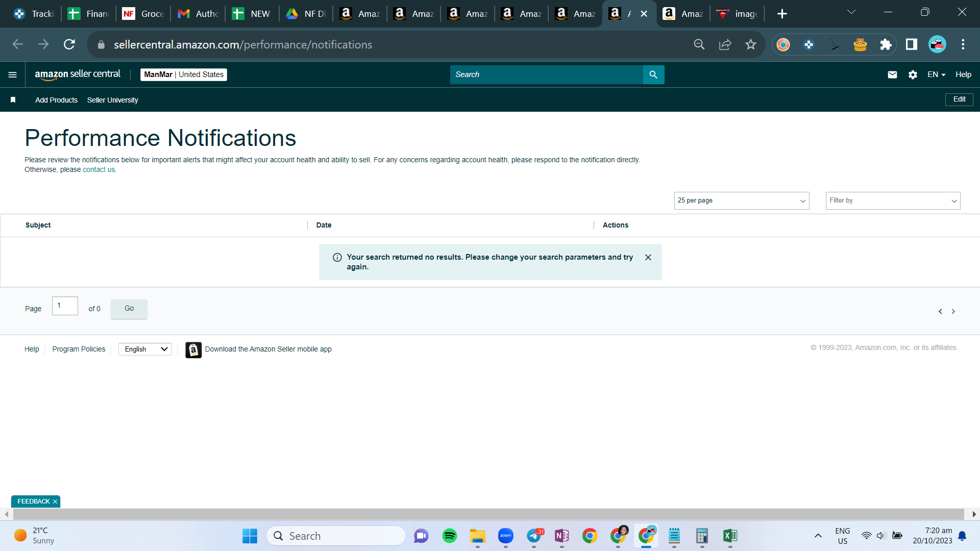Open Spotify from the taskbar
Screen dimensions: 980x551
tap(450, 536)
